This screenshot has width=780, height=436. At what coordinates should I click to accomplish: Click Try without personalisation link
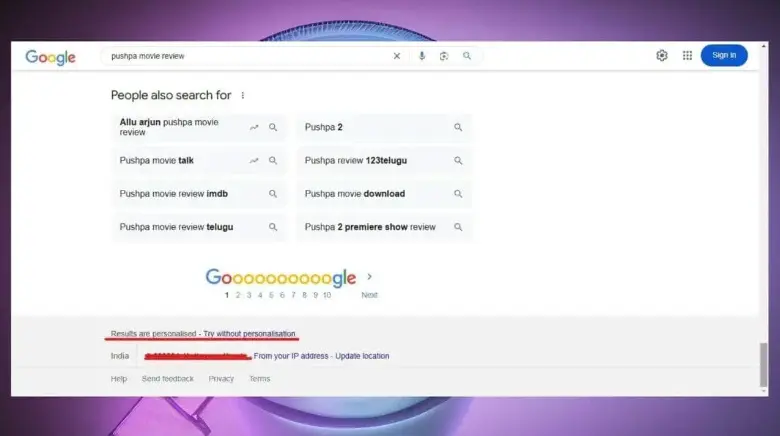click(249, 333)
